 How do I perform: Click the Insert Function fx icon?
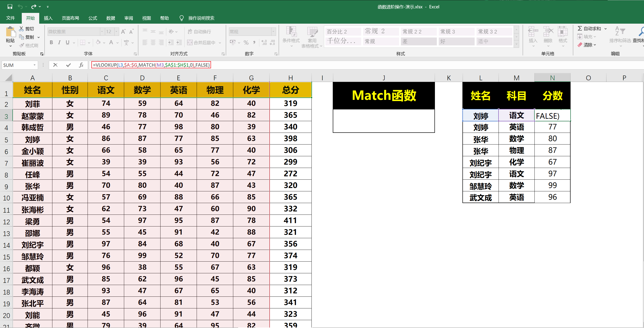click(x=81, y=65)
